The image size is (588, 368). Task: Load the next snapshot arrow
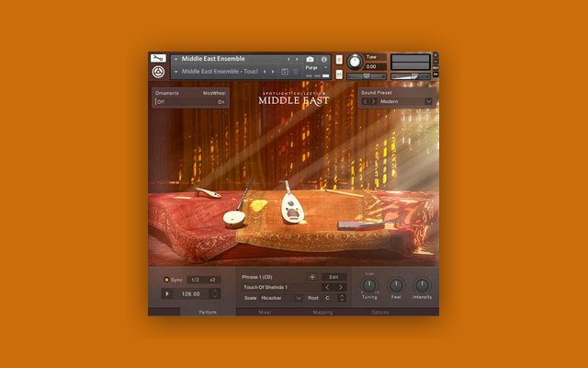click(x=273, y=72)
